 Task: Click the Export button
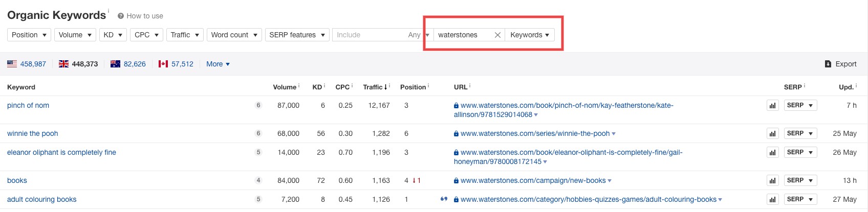tap(840, 64)
